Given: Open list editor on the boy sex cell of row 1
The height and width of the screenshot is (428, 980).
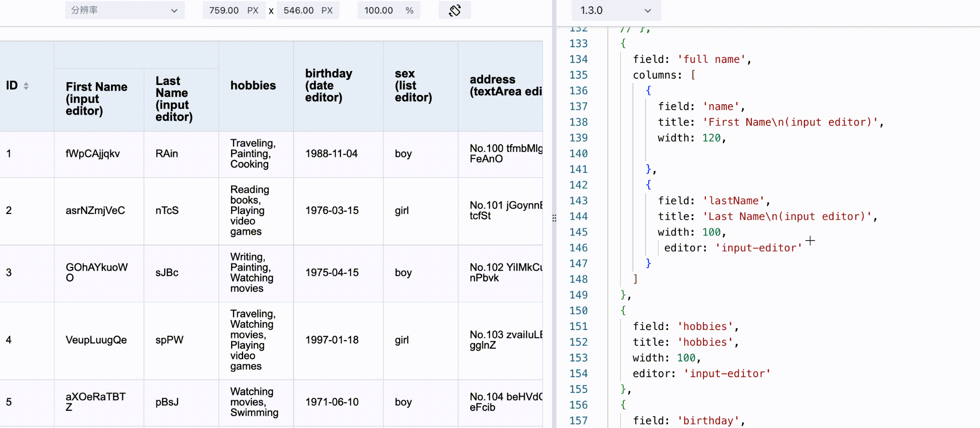Looking at the screenshot, I should point(403,153).
